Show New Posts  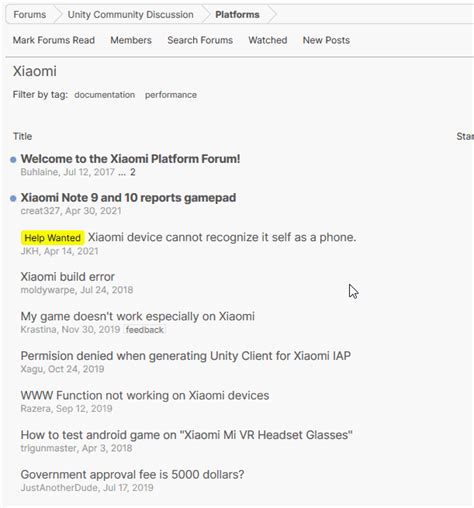coord(326,40)
